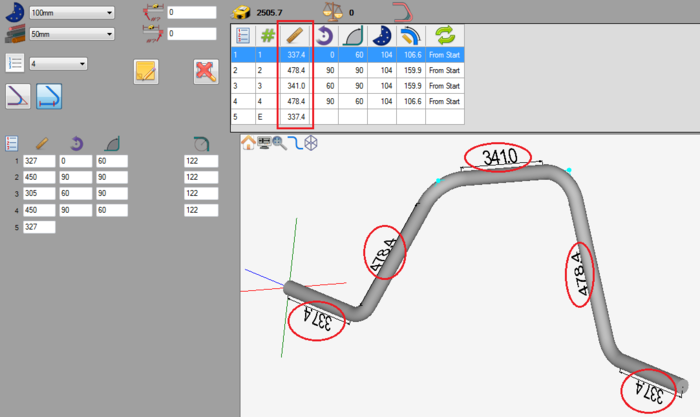The image size is (700, 417).
Task: Click the From Start cell in table row 2
Action: [445, 71]
